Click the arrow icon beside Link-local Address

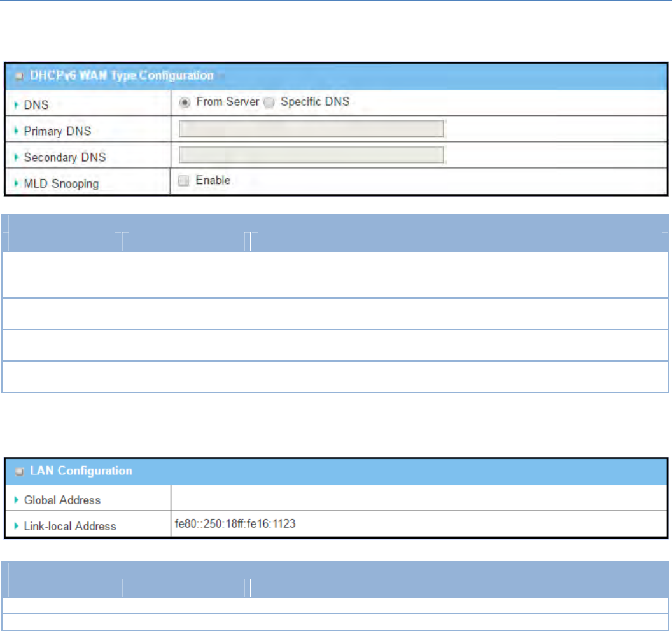[17, 527]
